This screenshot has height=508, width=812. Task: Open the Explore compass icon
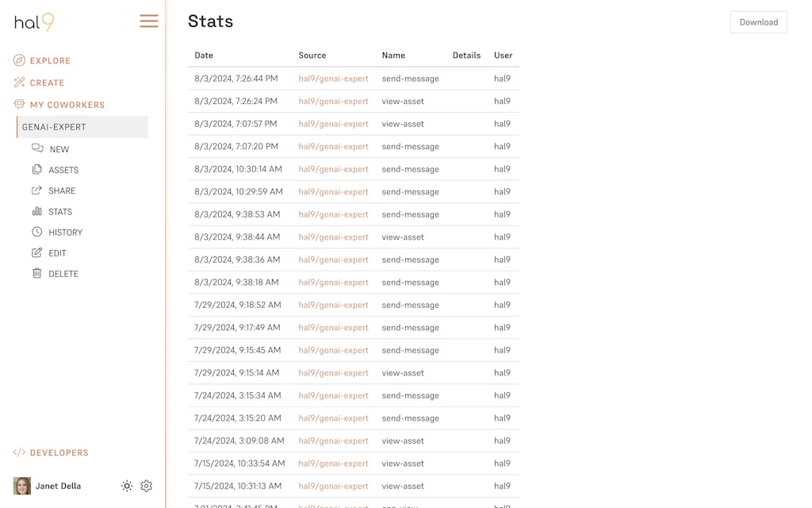(x=19, y=60)
